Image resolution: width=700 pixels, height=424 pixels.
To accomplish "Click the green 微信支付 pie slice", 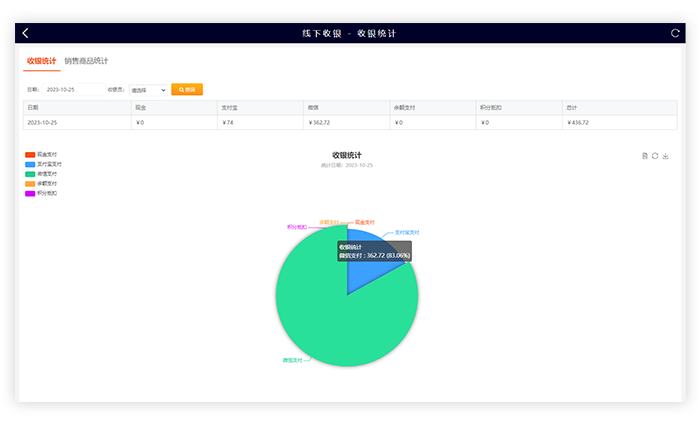I will [330, 310].
